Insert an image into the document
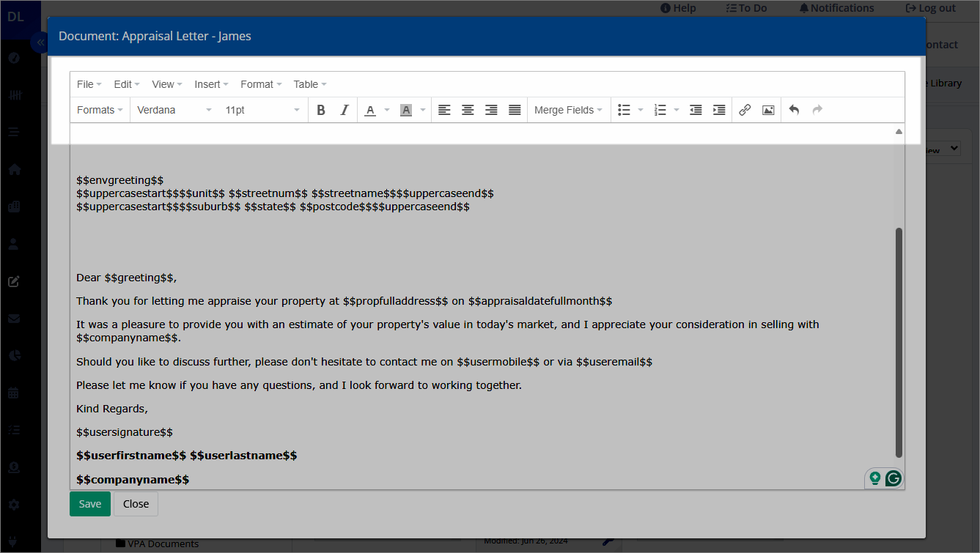980x553 pixels. (x=768, y=110)
